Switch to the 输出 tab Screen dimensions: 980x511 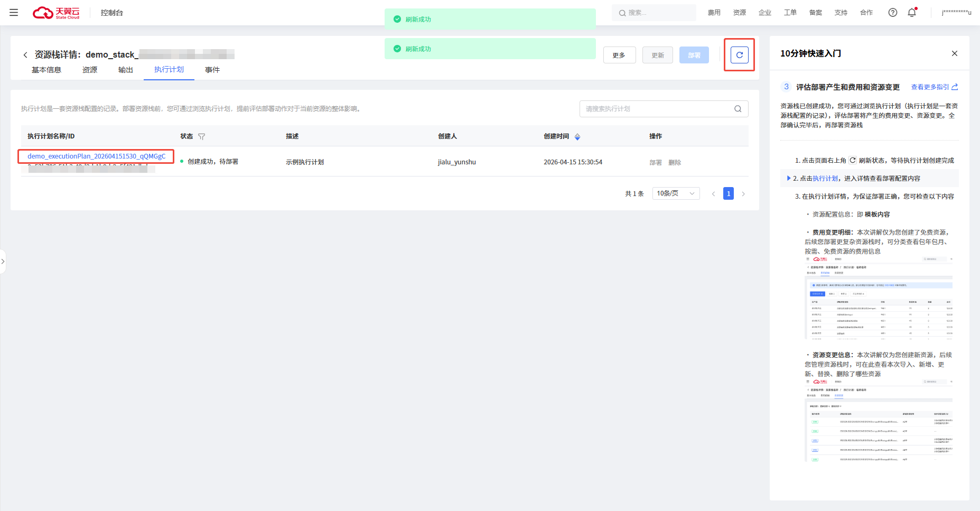(x=126, y=70)
